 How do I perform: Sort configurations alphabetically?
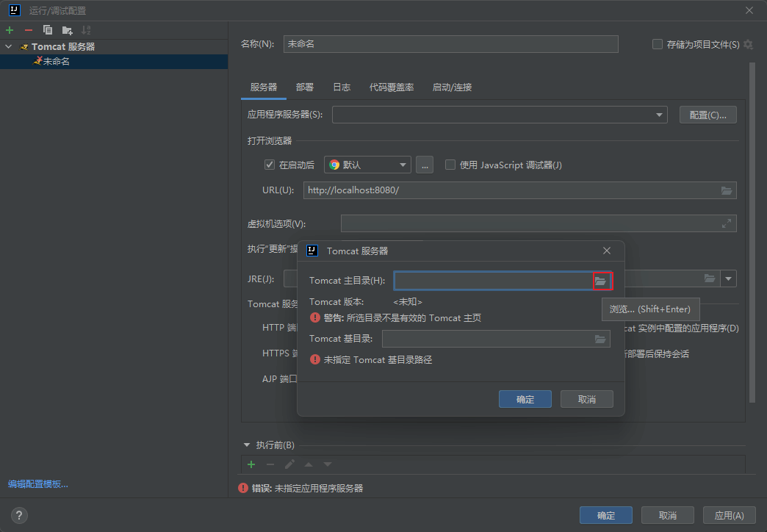[86, 30]
